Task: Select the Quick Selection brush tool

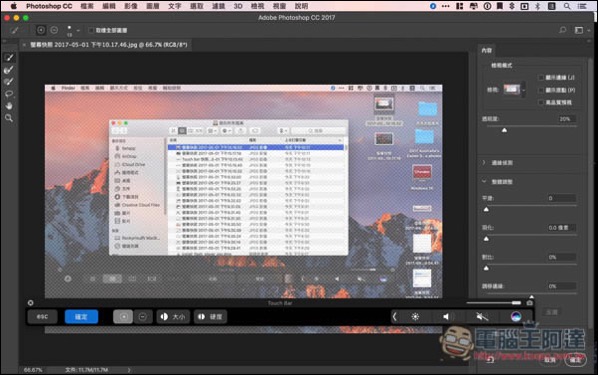Action: tap(9, 58)
